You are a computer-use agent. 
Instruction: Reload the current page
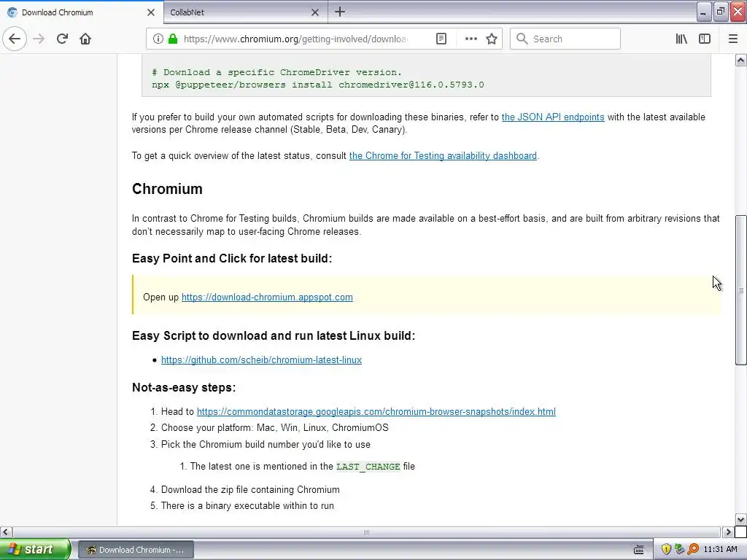click(62, 39)
